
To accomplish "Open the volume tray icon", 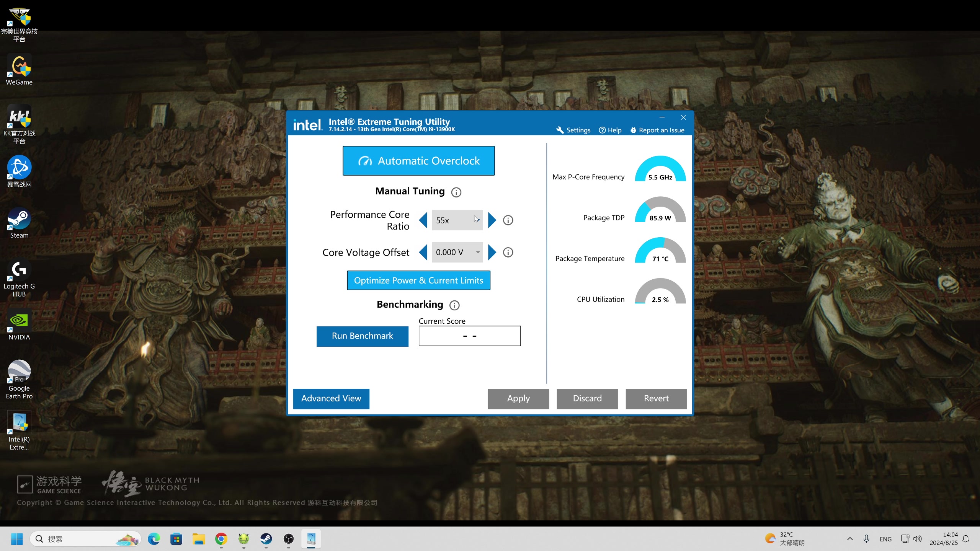I will [917, 539].
